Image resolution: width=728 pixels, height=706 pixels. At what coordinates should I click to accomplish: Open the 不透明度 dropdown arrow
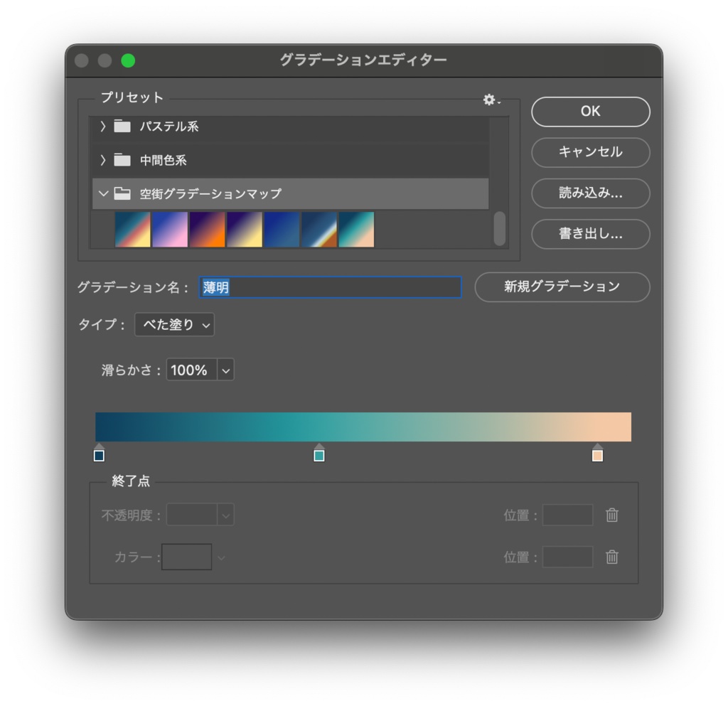pos(225,515)
